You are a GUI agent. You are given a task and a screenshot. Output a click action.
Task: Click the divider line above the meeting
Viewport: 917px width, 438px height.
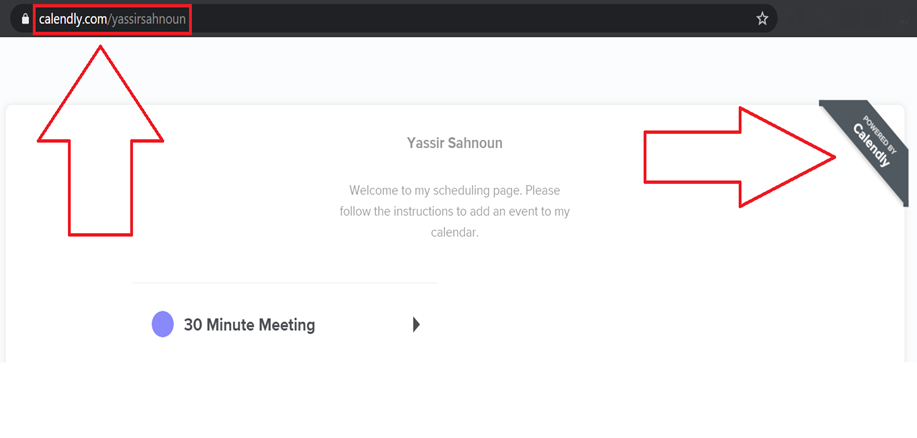click(x=285, y=283)
